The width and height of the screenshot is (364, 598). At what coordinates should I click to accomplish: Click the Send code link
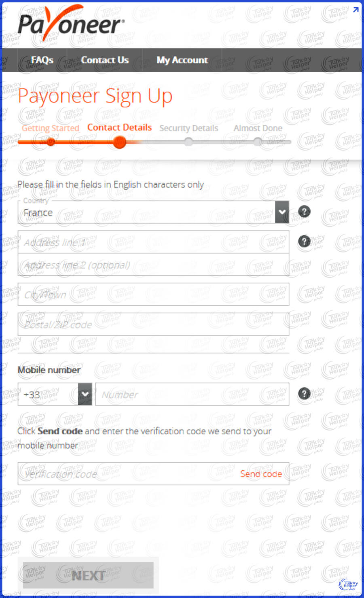pos(261,474)
